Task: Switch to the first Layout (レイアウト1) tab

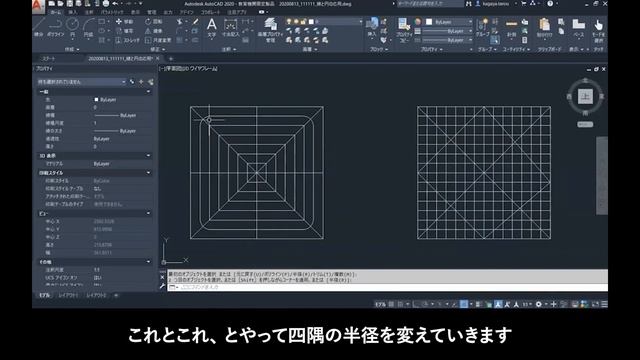Action: [x=68, y=295]
